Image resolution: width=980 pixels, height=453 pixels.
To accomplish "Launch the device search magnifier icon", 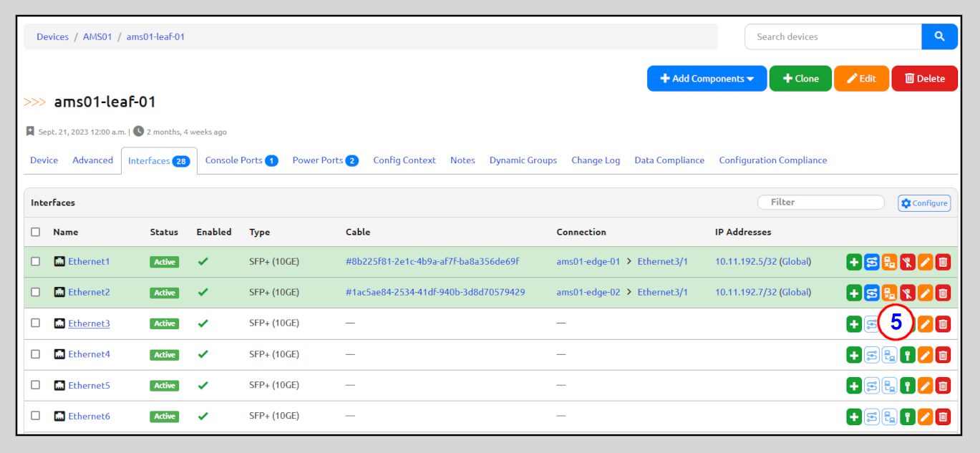I will click(x=939, y=36).
